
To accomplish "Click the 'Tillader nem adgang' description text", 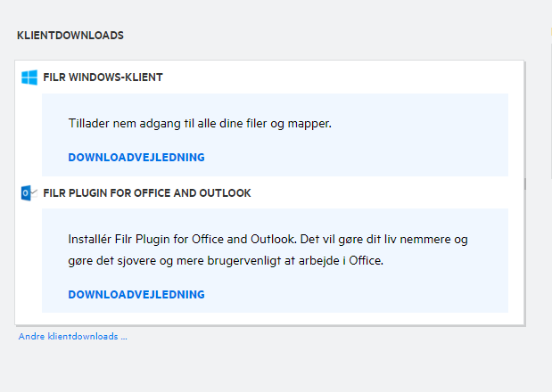I will pyautogui.click(x=200, y=124).
